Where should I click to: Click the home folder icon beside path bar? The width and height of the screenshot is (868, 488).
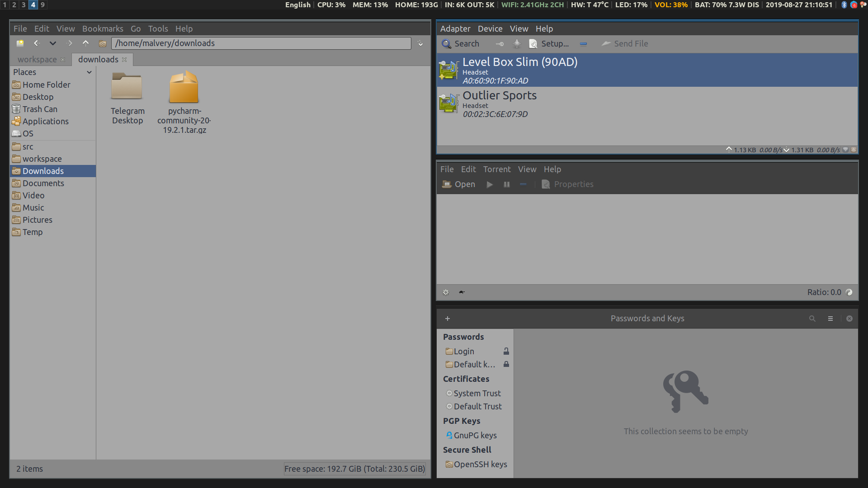pyautogui.click(x=103, y=43)
